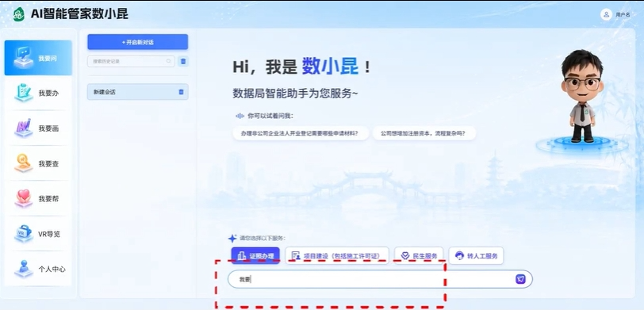This screenshot has height=310, width=644.
Task: Select the 新建会话 conversation
Action: [x=137, y=92]
